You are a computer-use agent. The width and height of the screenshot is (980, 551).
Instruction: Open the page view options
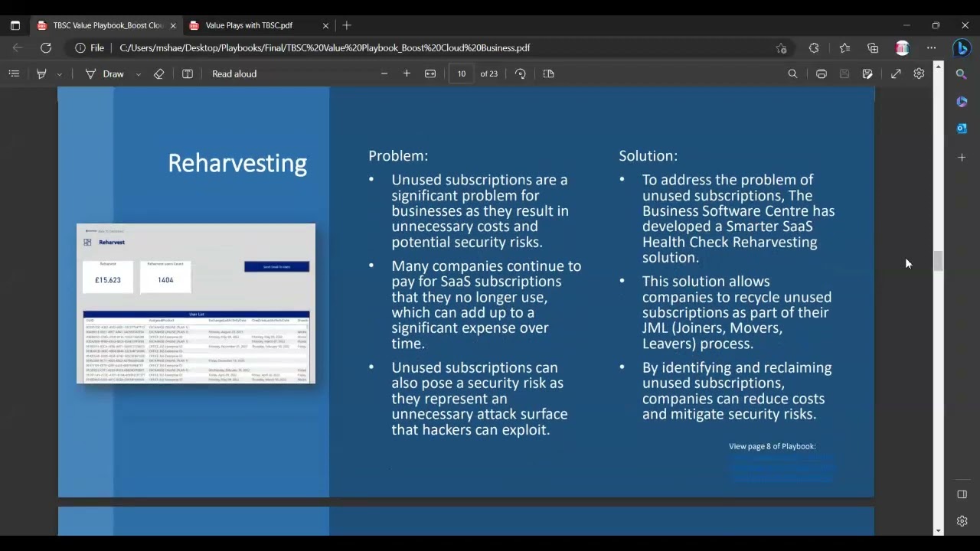click(548, 73)
